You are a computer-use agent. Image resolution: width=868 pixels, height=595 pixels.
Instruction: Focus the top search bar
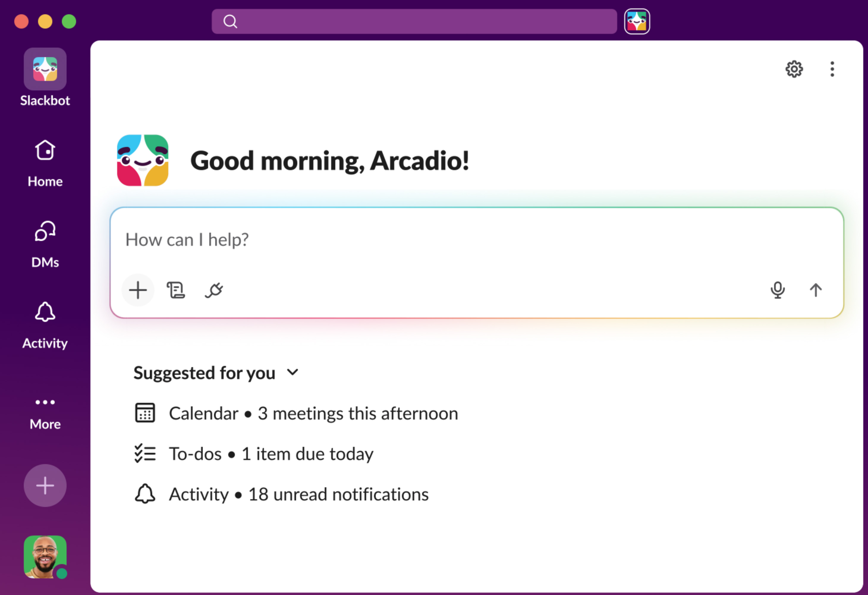tap(414, 21)
